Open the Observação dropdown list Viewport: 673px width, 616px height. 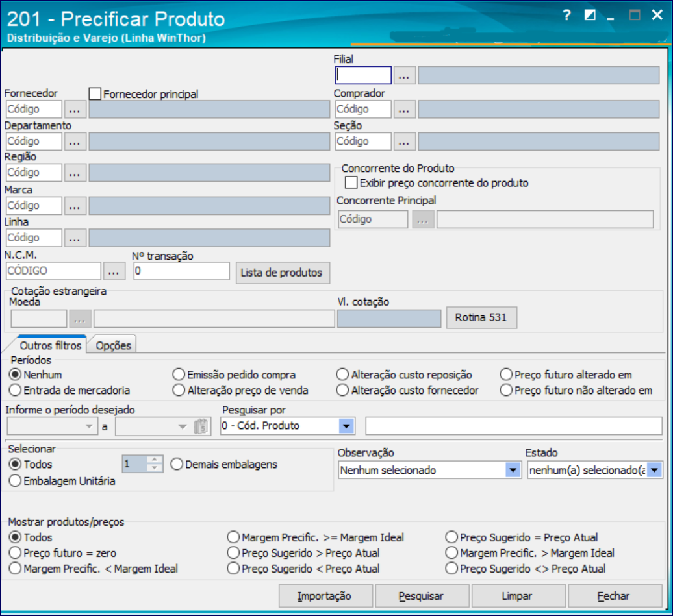(513, 470)
